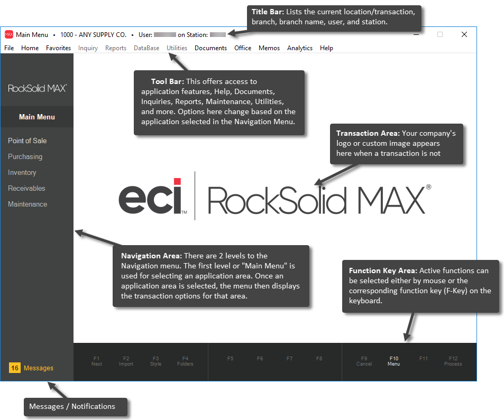
Task: Open the 16 Messages notifications
Action: click(31, 368)
